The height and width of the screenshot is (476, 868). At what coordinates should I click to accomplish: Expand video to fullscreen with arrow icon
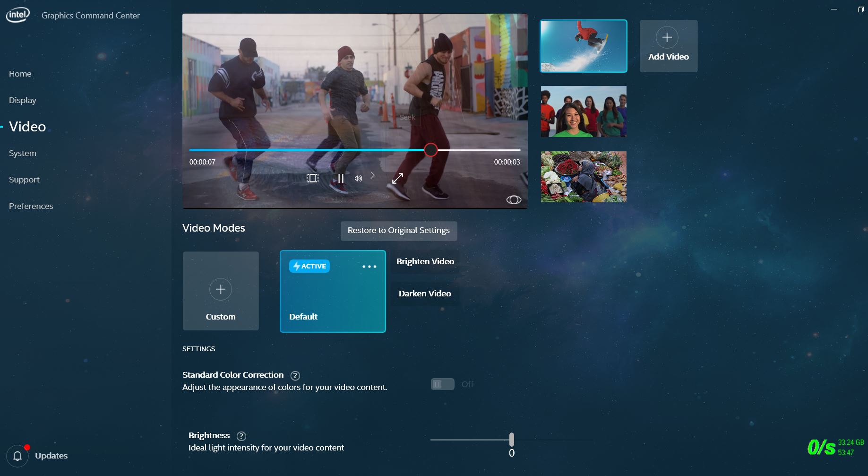398,178
